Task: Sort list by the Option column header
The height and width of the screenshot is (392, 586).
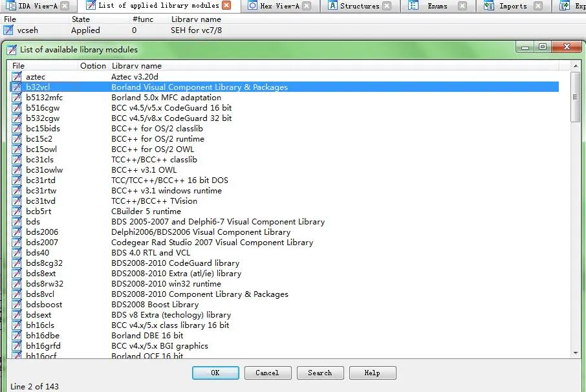Action: pyautogui.click(x=93, y=66)
